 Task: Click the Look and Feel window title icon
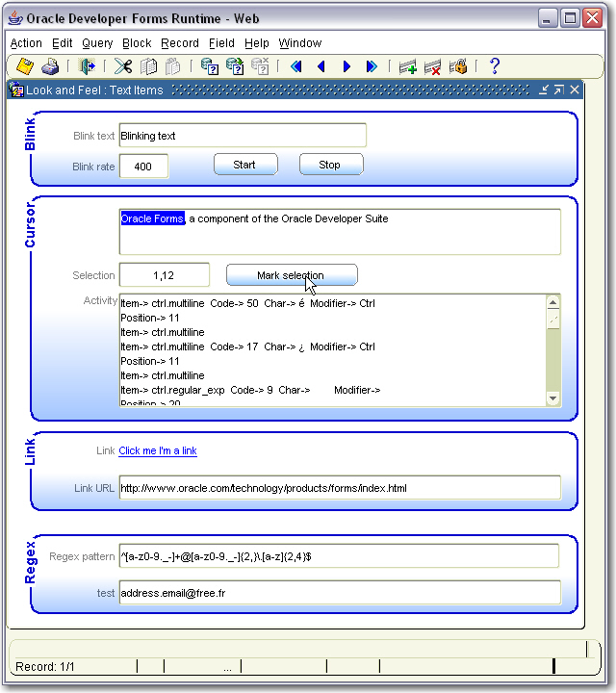pyautogui.click(x=16, y=90)
